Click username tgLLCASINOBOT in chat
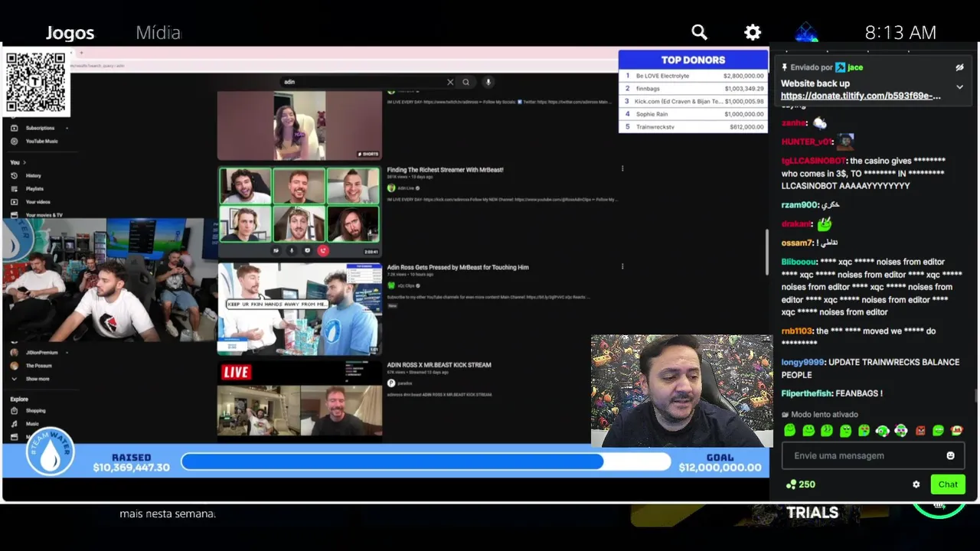 [x=813, y=161]
